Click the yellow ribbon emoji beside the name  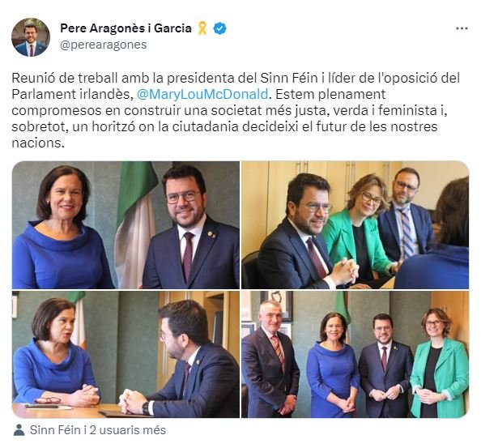202,28
